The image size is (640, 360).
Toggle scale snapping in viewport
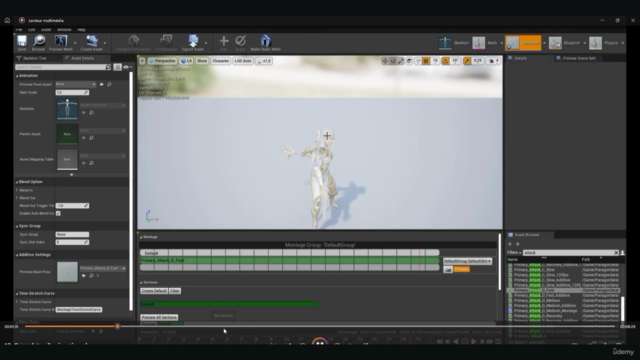click(467, 61)
